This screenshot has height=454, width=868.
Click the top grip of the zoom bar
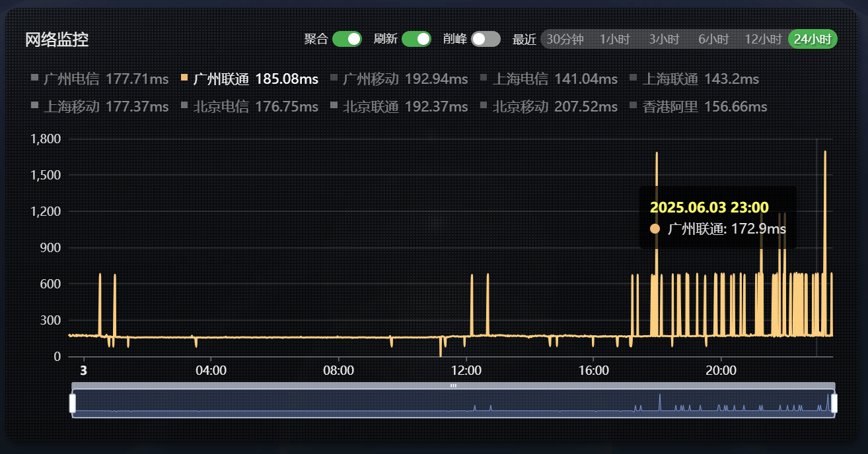click(x=453, y=385)
